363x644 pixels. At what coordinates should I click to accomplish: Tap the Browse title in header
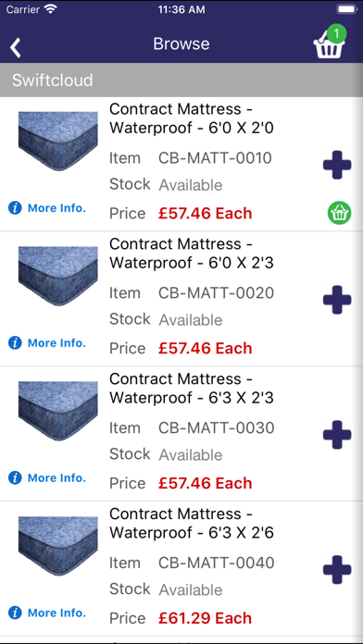[181, 43]
